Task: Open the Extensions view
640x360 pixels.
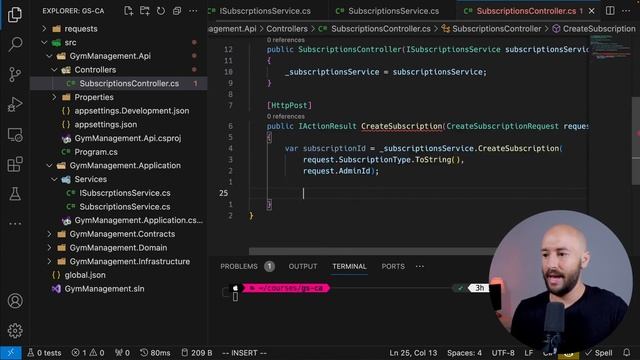Action: tap(15, 164)
